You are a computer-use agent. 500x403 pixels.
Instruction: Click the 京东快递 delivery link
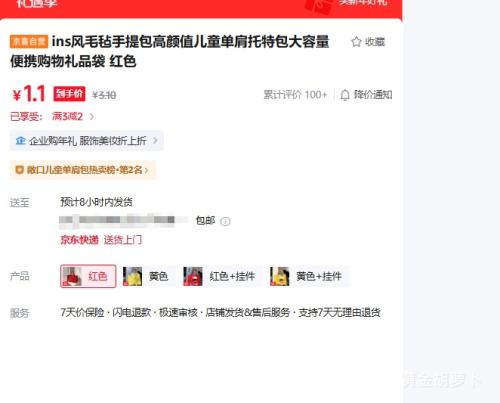tap(79, 240)
